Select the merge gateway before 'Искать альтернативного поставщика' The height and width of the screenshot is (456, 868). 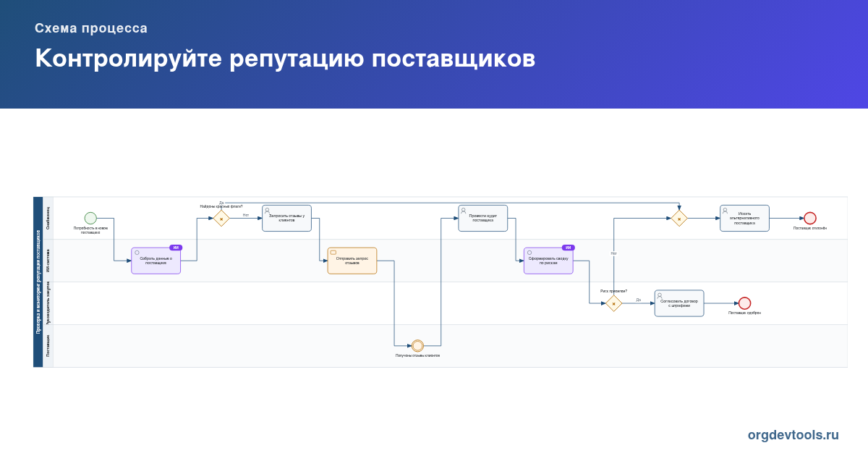[679, 218]
